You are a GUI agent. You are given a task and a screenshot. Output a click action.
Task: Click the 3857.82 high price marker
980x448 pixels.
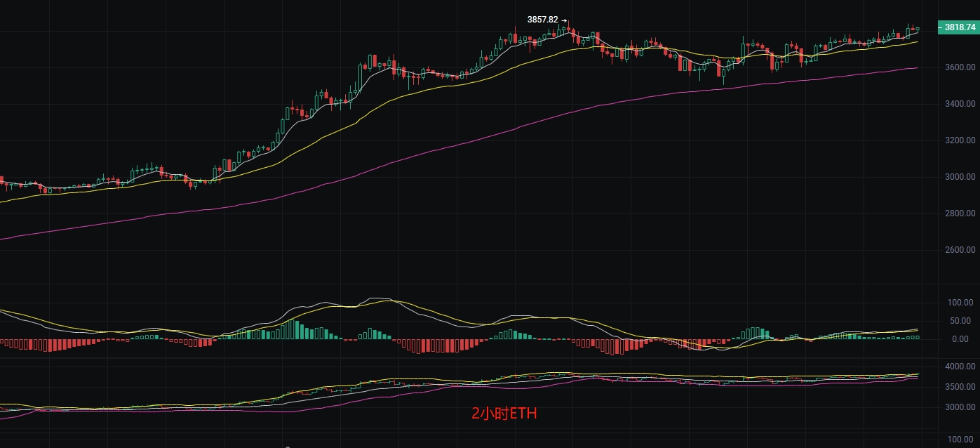pos(543,20)
